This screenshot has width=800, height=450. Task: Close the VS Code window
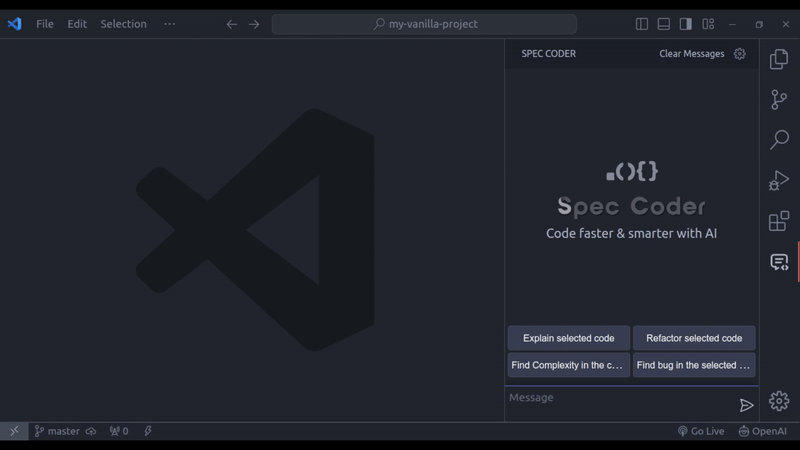click(x=786, y=24)
